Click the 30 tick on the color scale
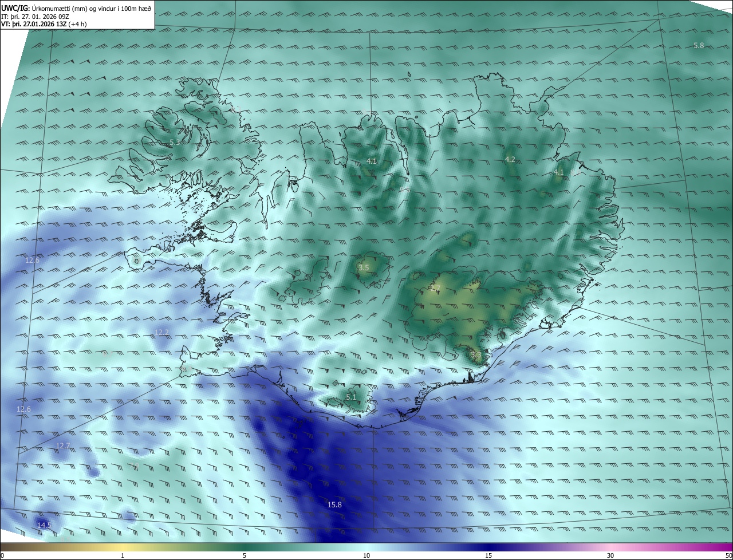Viewport: 733px width, 560px height. pos(610,555)
